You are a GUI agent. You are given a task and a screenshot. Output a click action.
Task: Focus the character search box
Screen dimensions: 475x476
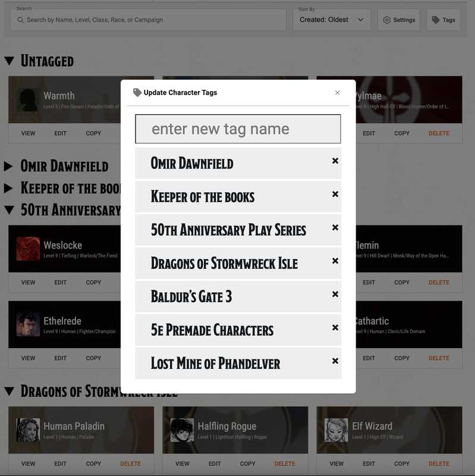pyautogui.click(x=148, y=20)
